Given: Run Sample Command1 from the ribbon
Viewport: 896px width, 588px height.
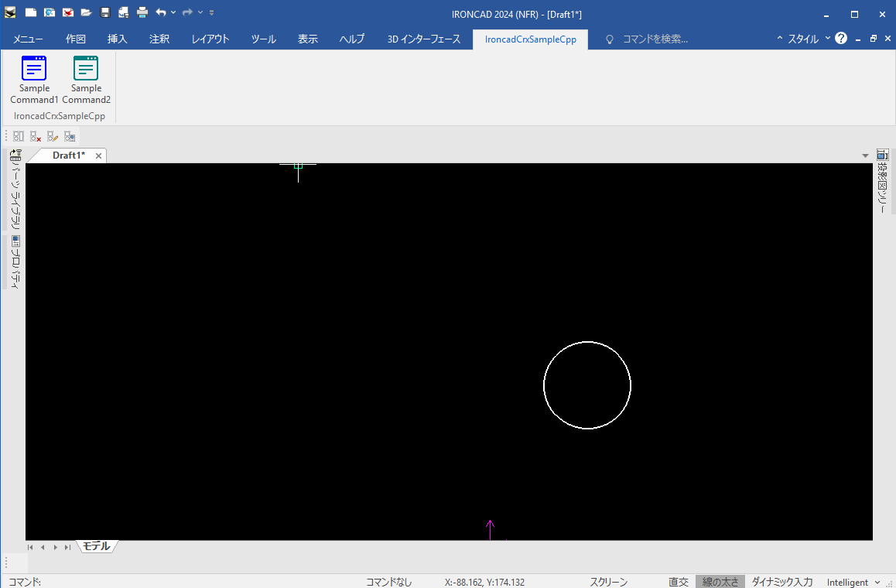Looking at the screenshot, I should (x=34, y=79).
